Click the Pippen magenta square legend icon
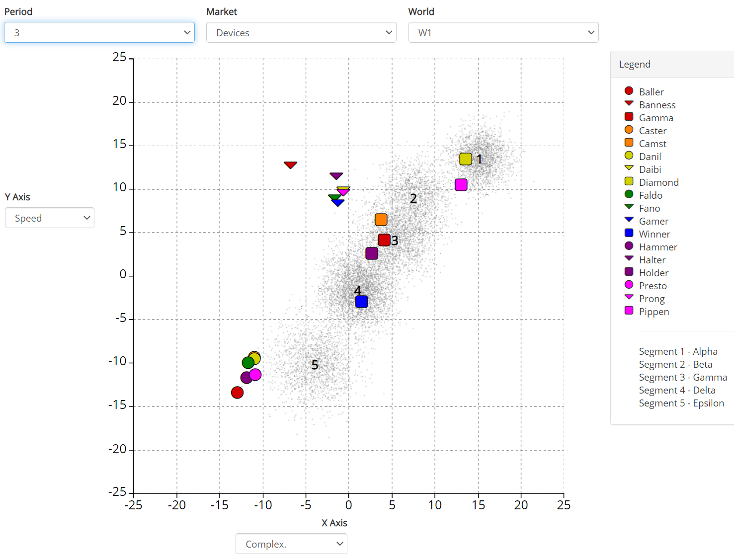The height and width of the screenshot is (560, 734). (629, 310)
